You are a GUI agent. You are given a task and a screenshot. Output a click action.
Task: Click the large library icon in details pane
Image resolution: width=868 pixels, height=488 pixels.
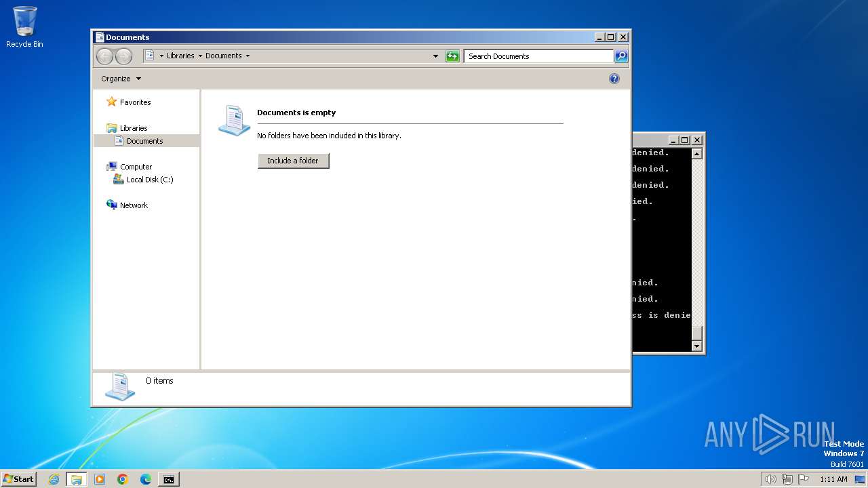click(120, 386)
